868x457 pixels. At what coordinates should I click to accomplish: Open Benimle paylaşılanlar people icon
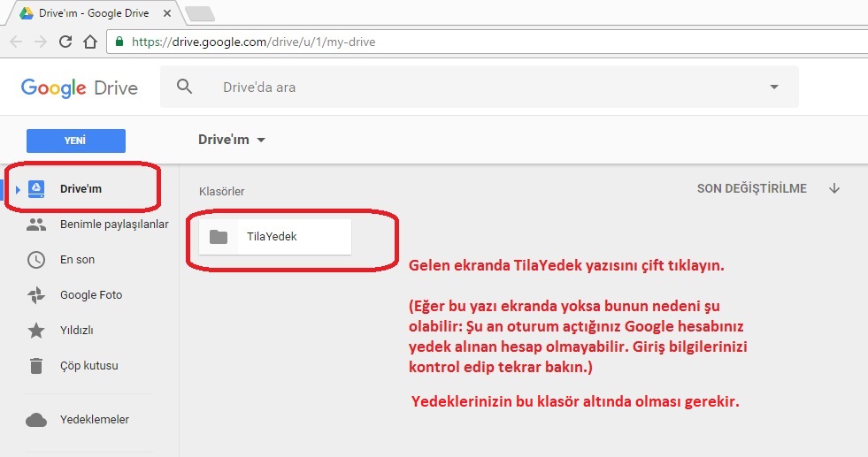tap(36, 225)
